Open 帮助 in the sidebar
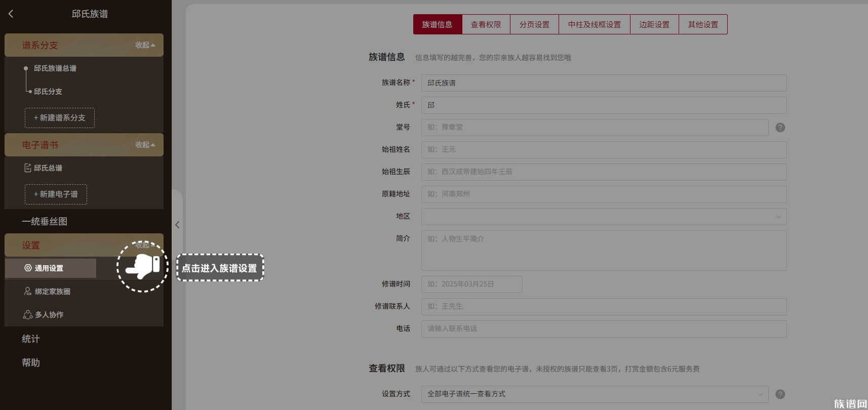868x410 pixels. click(x=30, y=362)
